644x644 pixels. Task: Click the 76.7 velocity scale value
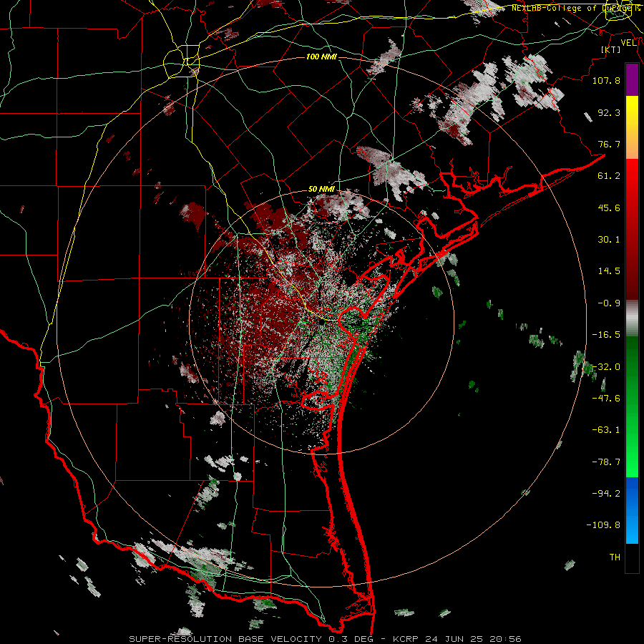point(609,144)
